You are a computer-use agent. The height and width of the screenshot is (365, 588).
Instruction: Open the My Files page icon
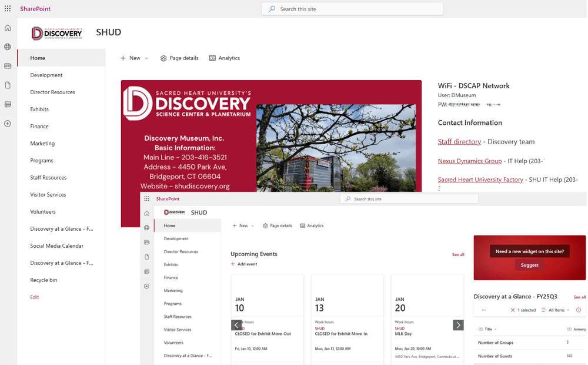[7, 85]
